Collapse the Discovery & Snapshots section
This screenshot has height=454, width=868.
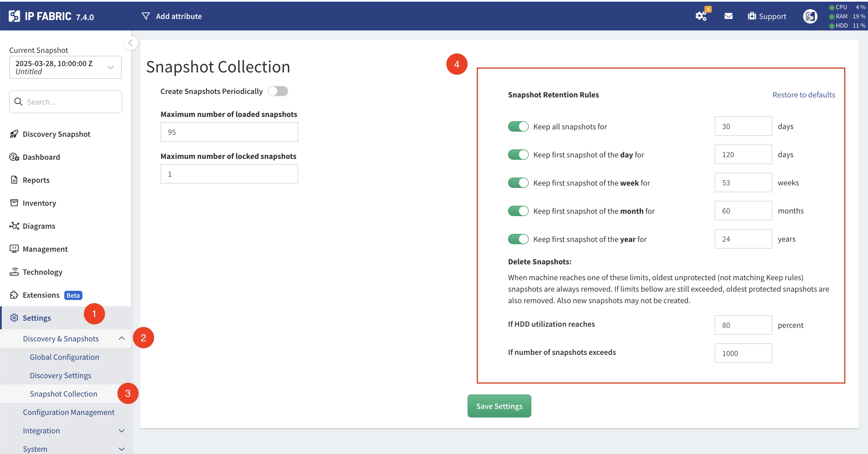click(x=122, y=338)
